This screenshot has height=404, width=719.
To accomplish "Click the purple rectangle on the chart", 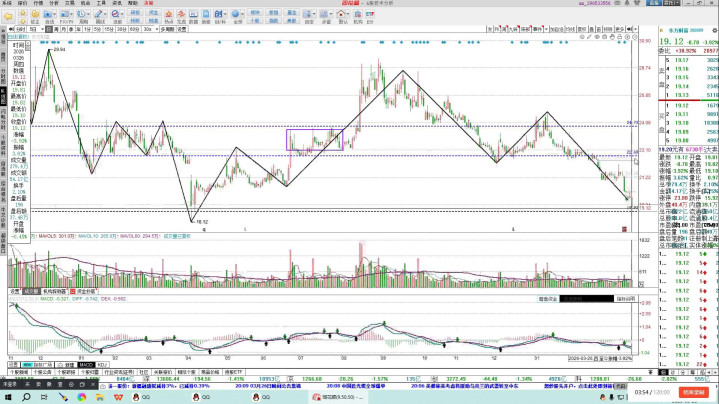I will tap(316, 140).
